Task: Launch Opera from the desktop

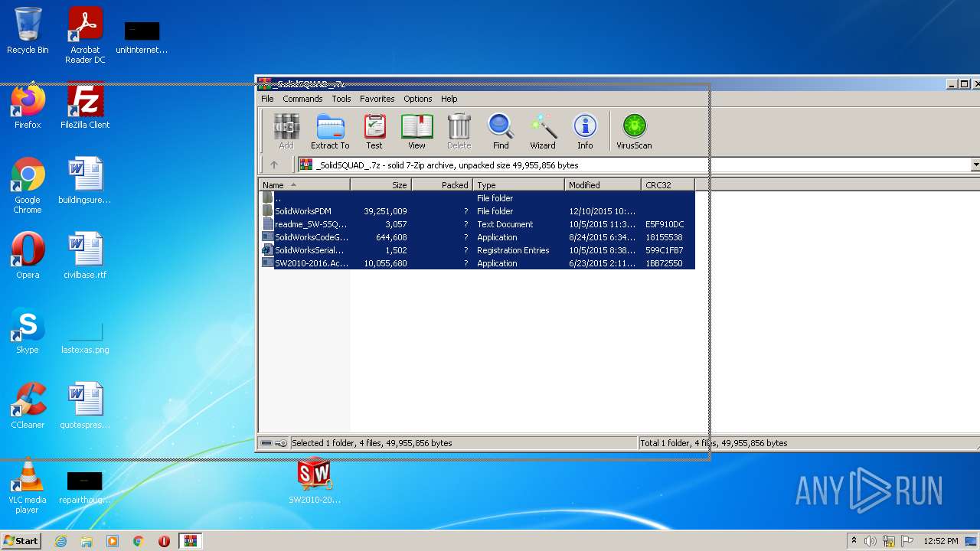Action: [28, 256]
